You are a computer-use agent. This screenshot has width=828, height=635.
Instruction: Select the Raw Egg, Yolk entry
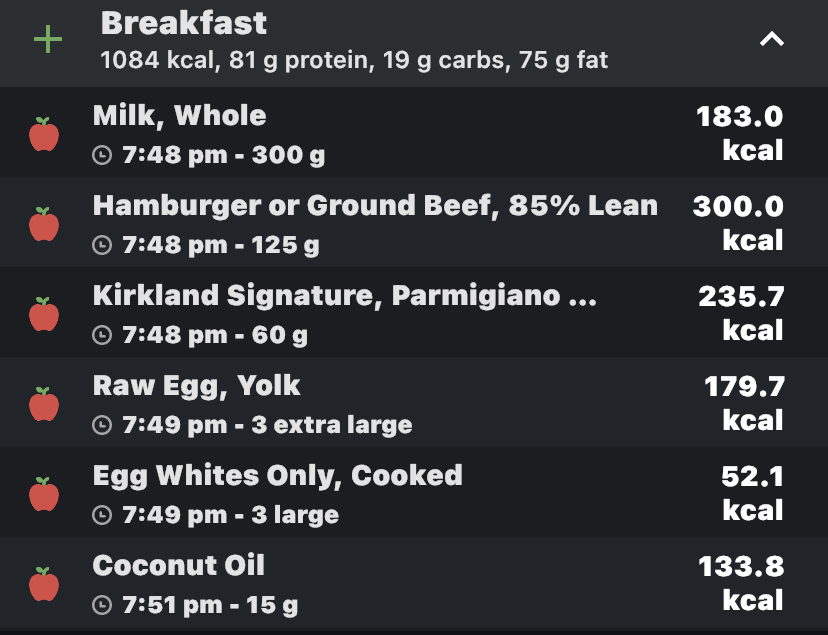[414, 402]
